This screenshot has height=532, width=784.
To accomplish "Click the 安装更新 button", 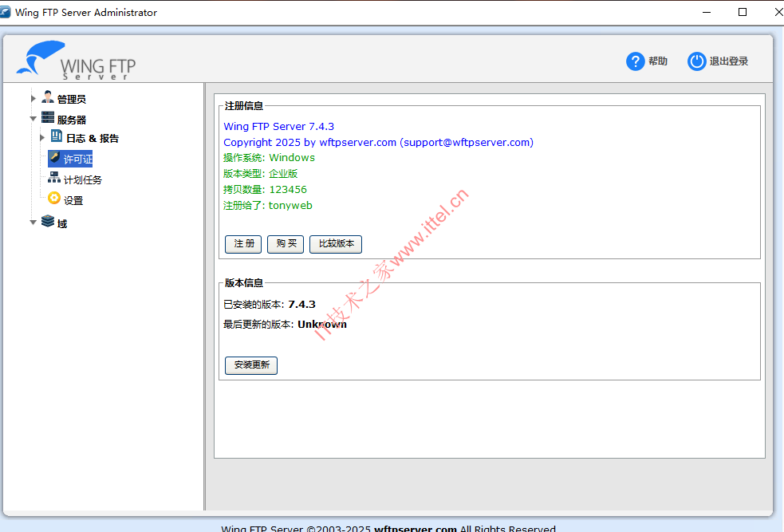I will click(x=251, y=365).
